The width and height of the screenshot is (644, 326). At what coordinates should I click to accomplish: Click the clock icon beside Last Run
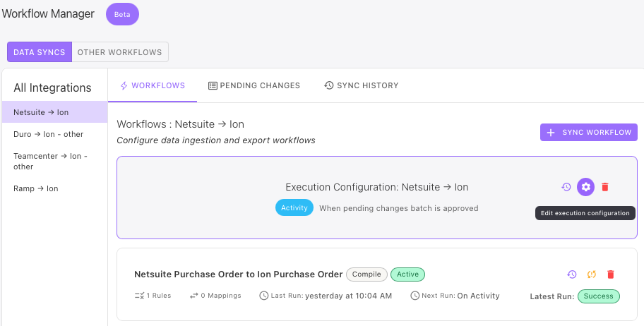pos(264,296)
